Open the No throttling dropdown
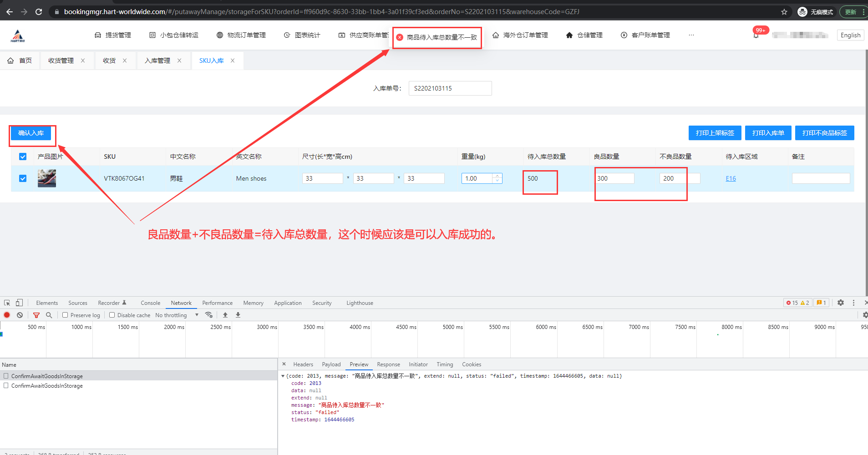Image resolution: width=868 pixels, height=455 pixels. tap(177, 315)
